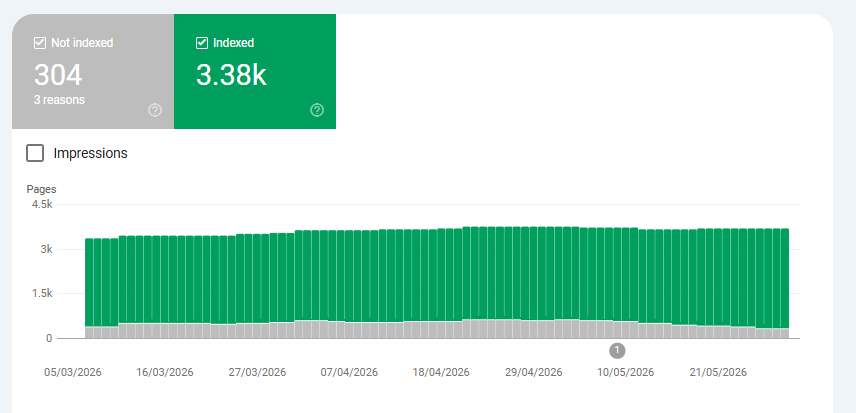Click the Not indexed card title
This screenshot has height=413, width=856.
coord(82,43)
